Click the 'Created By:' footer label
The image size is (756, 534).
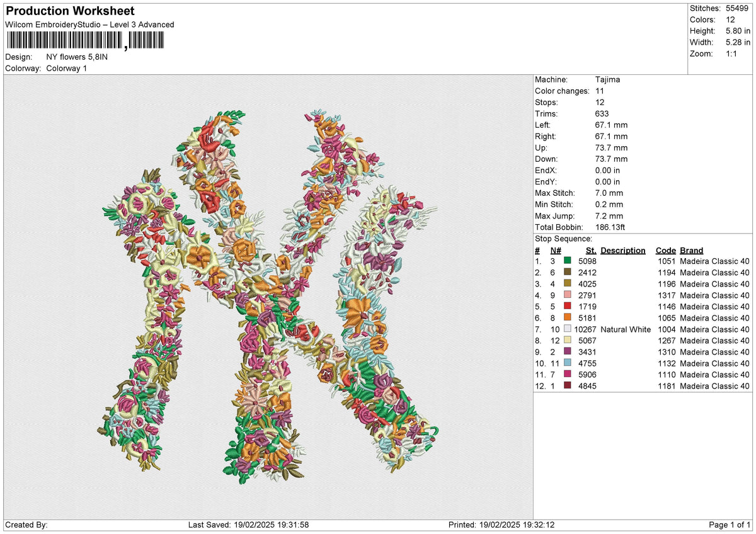click(26, 525)
